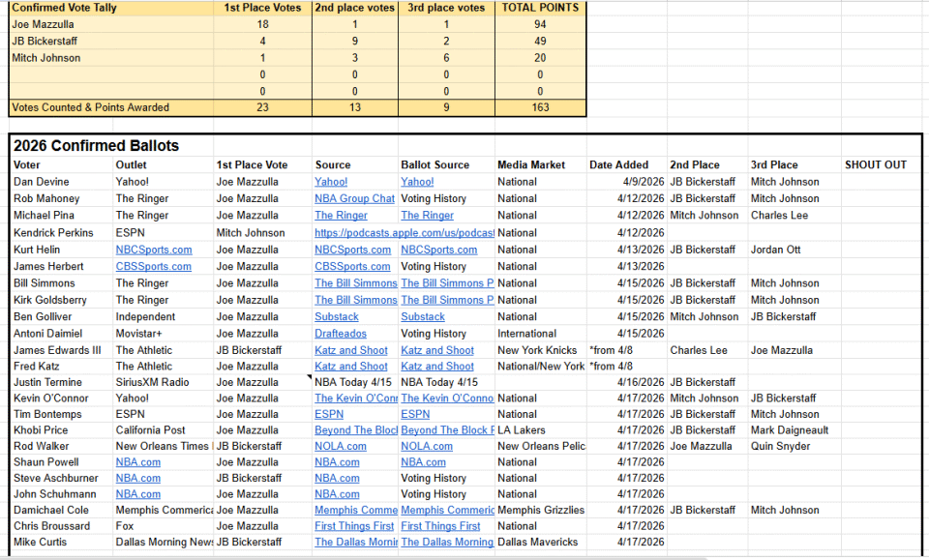
Task: Select 'NBA Today 4/15' source cell for Justin Termine
Action: coord(353,382)
